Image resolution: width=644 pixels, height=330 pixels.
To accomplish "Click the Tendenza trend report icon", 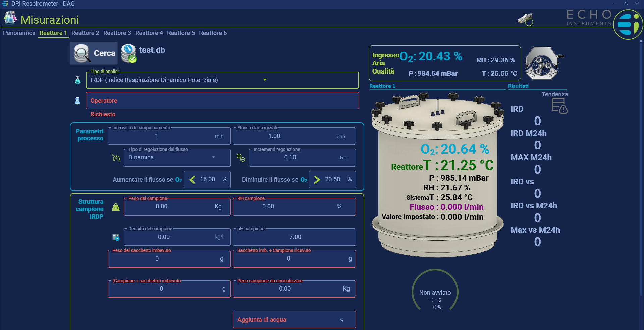I will (x=559, y=106).
